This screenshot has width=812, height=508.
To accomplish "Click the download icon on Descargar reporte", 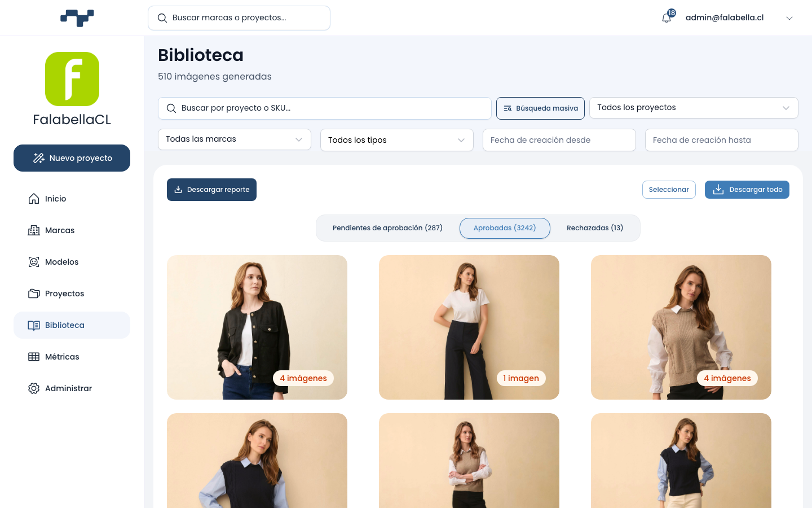I will (x=178, y=190).
